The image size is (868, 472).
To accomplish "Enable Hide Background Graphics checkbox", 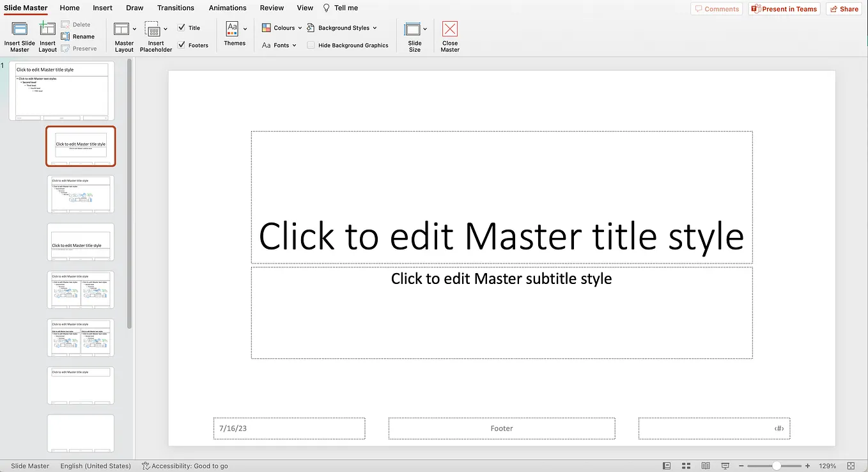I will [x=311, y=45].
